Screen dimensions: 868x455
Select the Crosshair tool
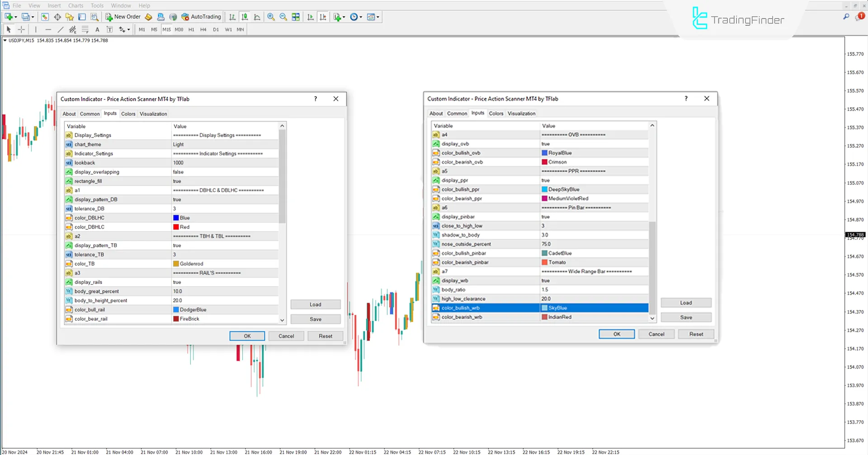click(x=21, y=29)
